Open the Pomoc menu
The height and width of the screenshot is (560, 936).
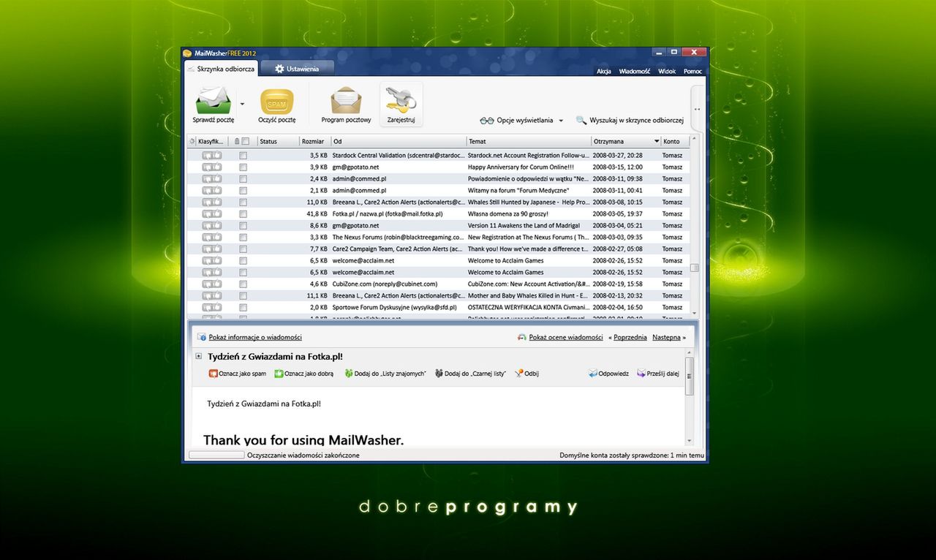692,72
